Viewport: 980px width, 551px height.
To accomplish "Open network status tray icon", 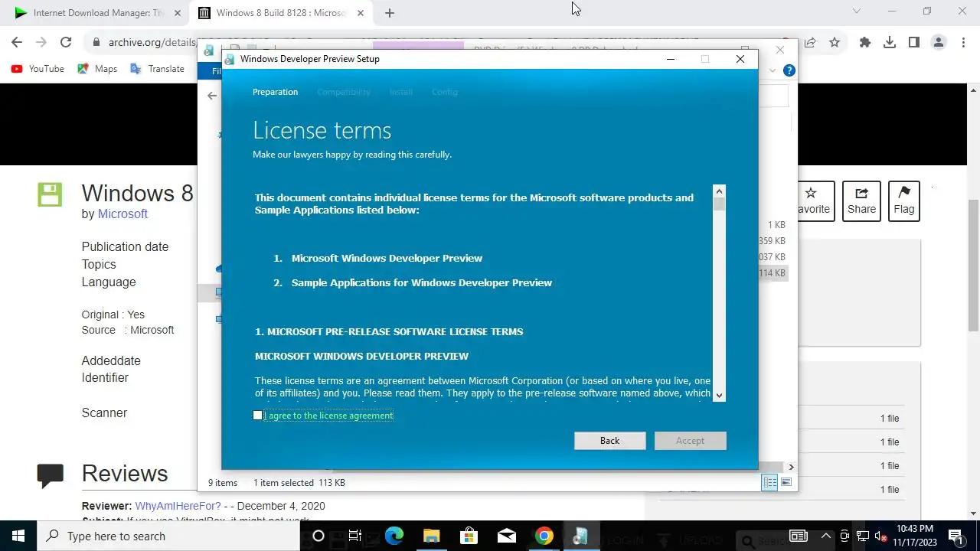I will (x=863, y=536).
